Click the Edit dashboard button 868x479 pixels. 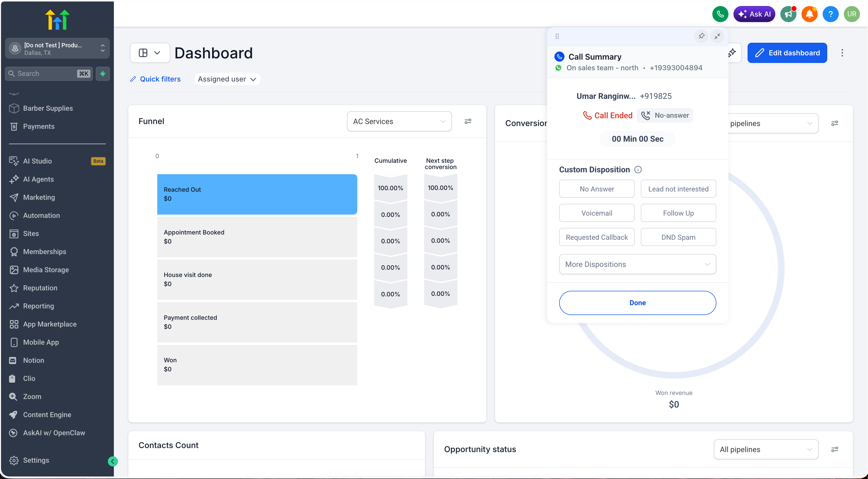click(787, 53)
